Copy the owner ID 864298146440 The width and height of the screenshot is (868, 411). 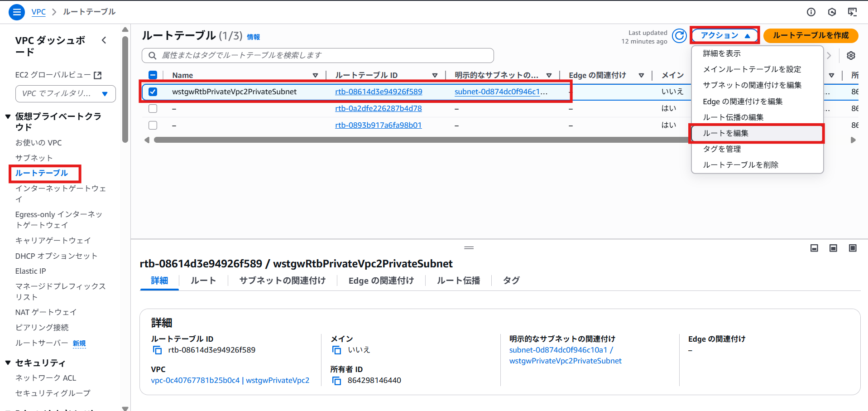click(336, 381)
